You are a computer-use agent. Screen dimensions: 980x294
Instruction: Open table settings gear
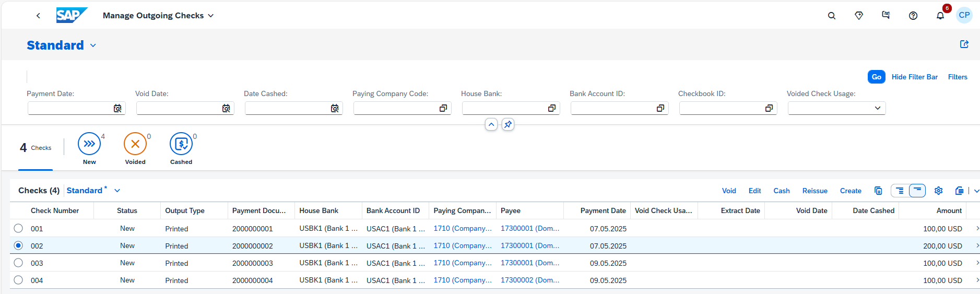pyautogui.click(x=938, y=191)
